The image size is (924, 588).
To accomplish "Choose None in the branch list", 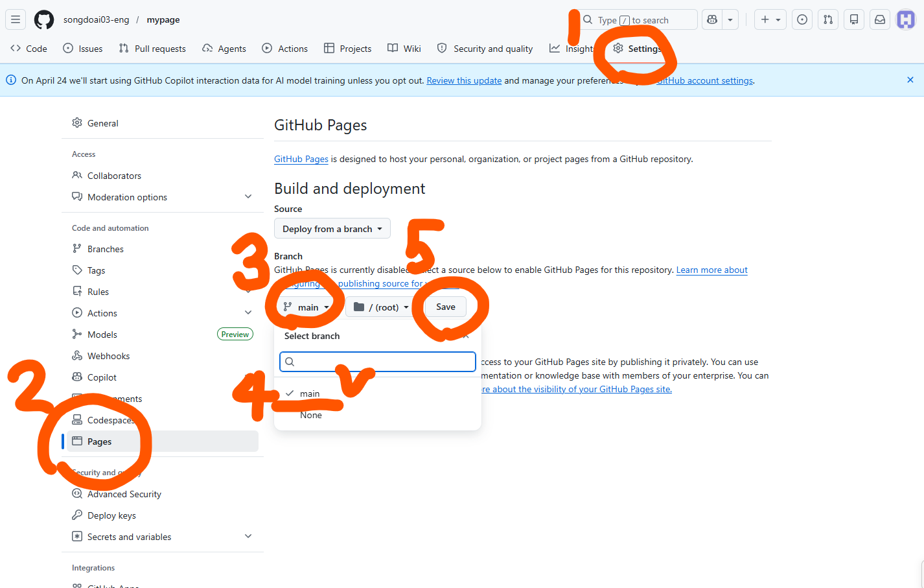I will pyautogui.click(x=378, y=415).
